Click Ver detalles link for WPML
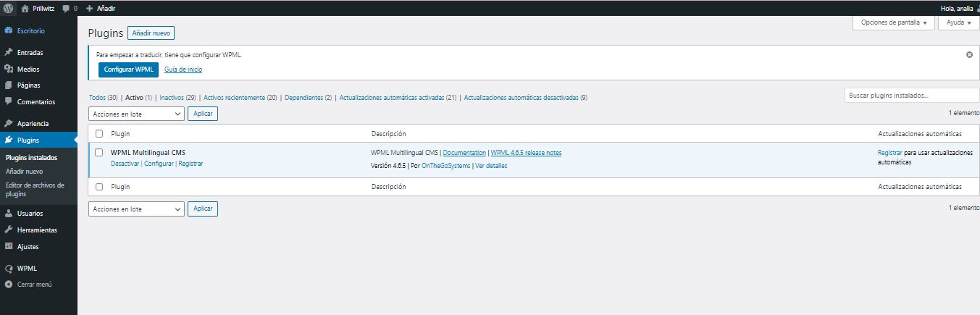The image size is (980, 315). [491, 166]
